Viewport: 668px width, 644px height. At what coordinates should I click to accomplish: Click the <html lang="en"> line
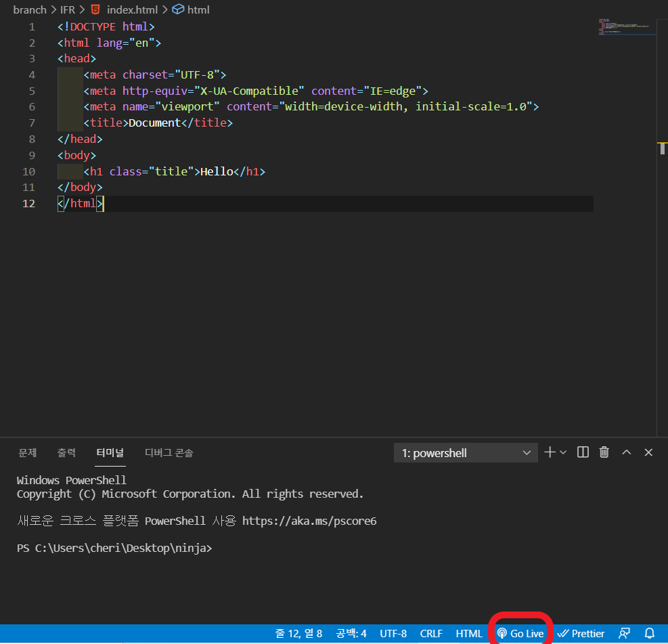point(109,43)
